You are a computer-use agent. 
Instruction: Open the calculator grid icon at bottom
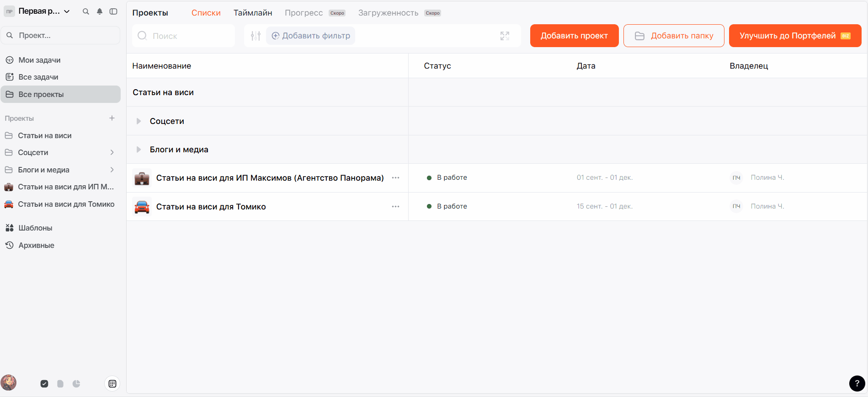tap(112, 384)
